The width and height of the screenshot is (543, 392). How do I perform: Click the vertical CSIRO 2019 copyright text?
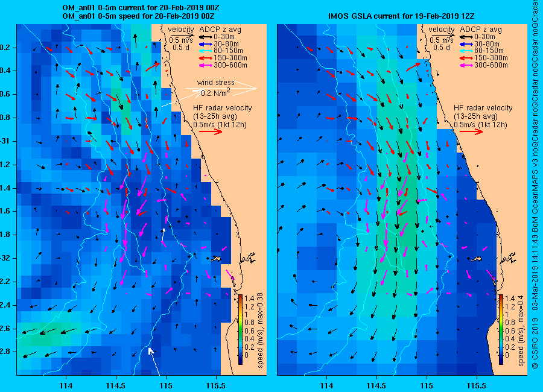[x=535, y=184]
